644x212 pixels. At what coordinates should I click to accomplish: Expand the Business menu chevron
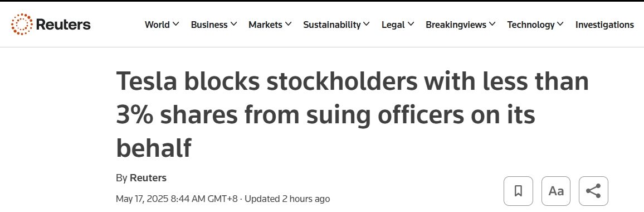[233, 25]
